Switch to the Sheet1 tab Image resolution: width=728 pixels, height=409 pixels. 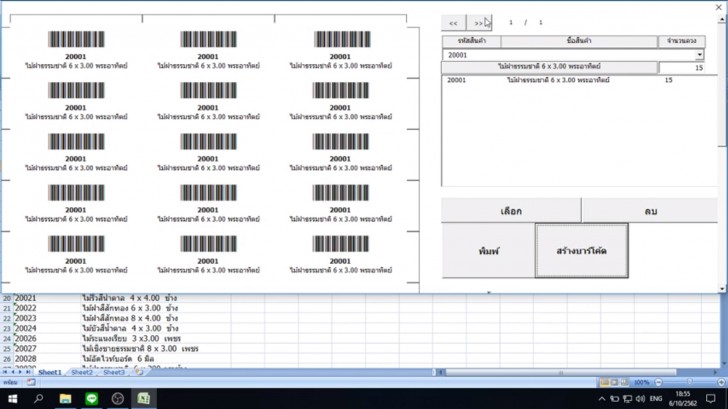tap(50, 372)
